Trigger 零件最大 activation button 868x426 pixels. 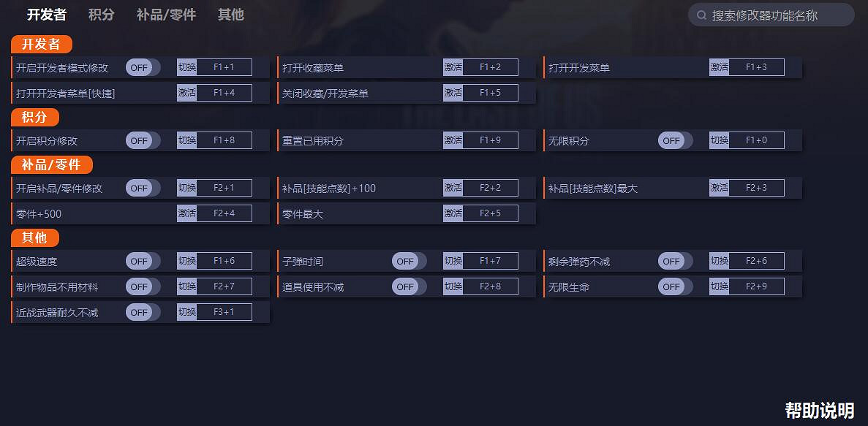(x=453, y=213)
